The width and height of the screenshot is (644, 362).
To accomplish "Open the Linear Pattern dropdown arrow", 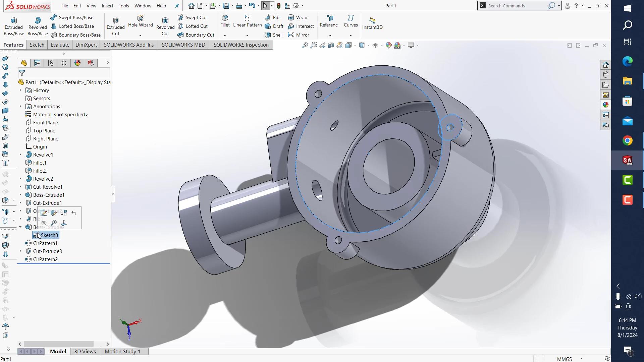I will click(247, 36).
